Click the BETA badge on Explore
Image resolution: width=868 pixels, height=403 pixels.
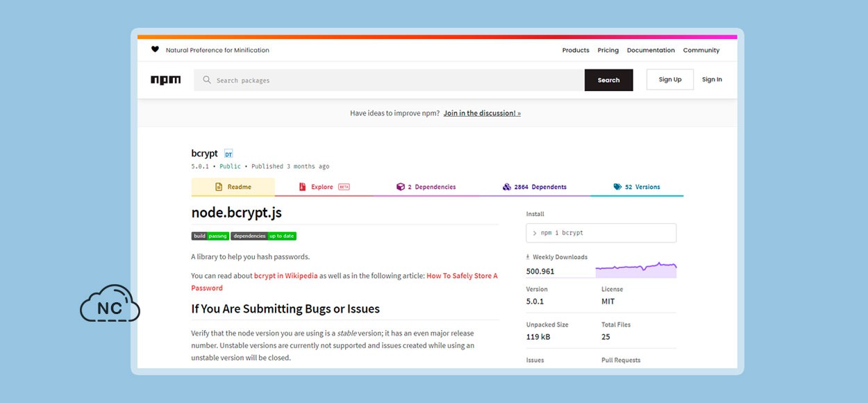point(344,187)
